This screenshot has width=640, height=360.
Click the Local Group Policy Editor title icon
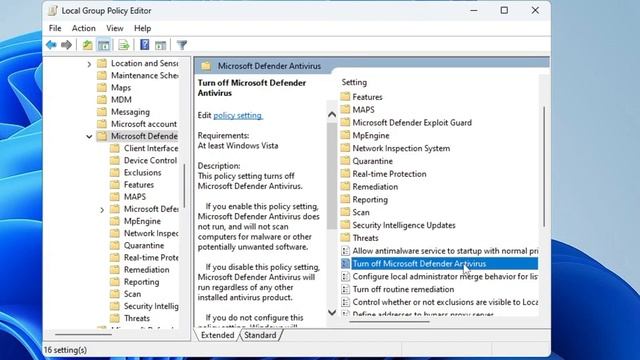pos(53,11)
